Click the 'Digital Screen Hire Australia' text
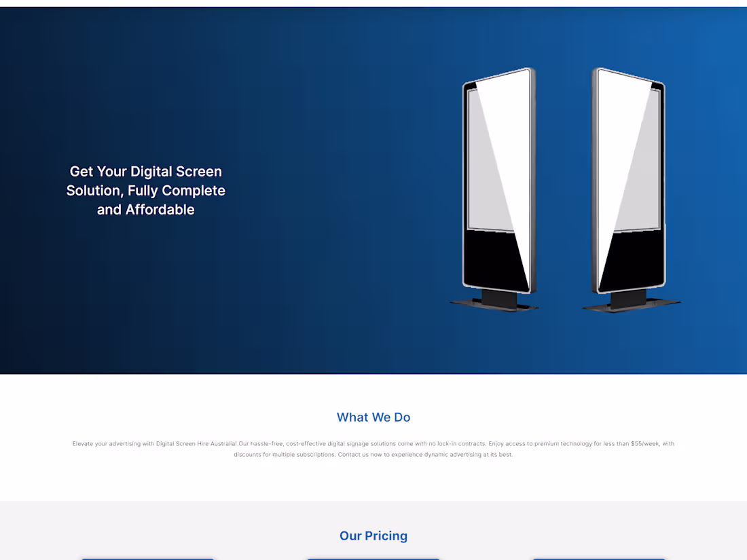 (196, 444)
